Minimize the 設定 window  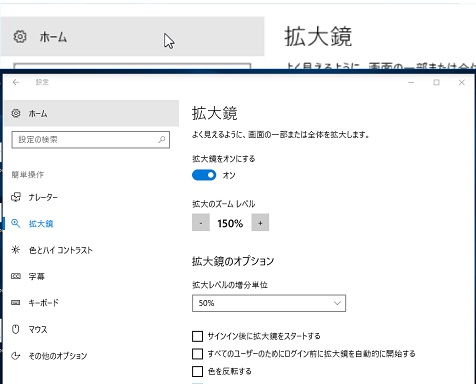411,82
